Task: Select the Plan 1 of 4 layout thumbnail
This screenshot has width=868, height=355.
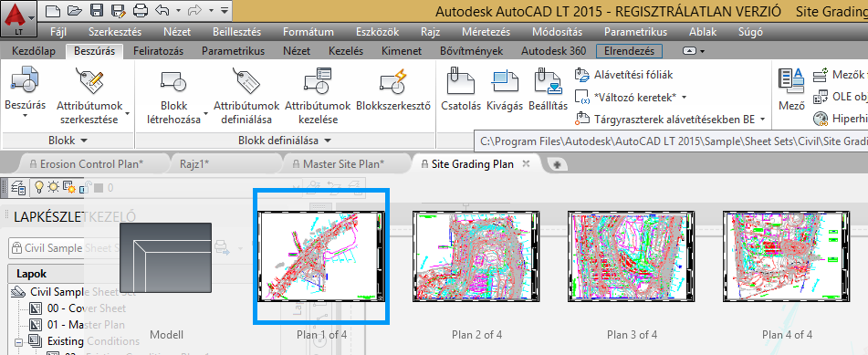Action: [x=321, y=256]
